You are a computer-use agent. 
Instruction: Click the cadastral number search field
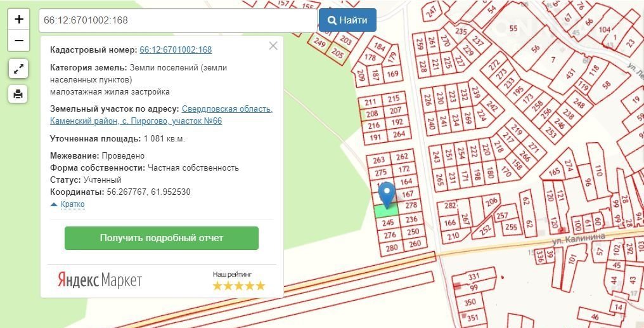click(x=177, y=20)
